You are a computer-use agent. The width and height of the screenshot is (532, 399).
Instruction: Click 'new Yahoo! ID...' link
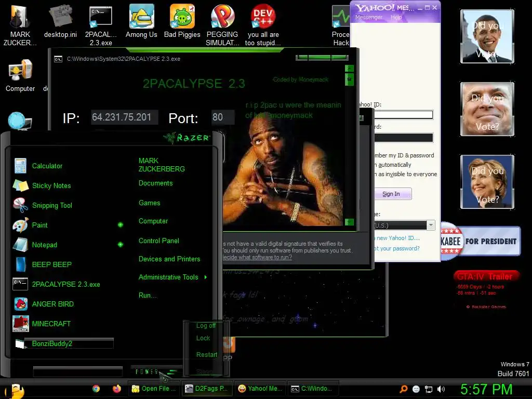tap(397, 238)
